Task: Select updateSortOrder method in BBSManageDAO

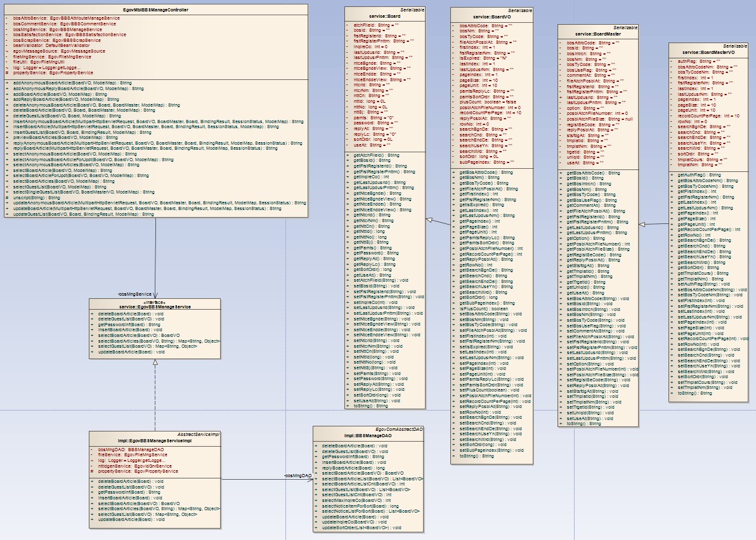Action: [362, 527]
